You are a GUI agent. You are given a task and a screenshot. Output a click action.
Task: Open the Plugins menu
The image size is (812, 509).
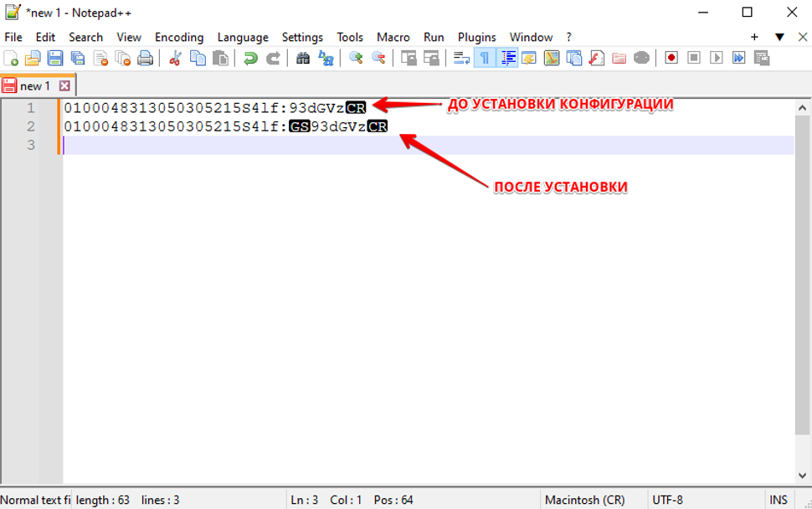476,37
